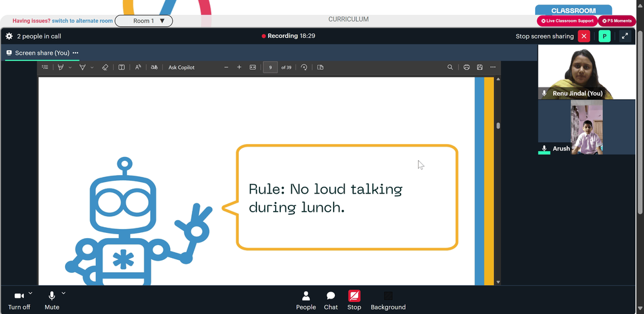Open the call settings gear
Screen dimensions: 644x314
(9, 36)
